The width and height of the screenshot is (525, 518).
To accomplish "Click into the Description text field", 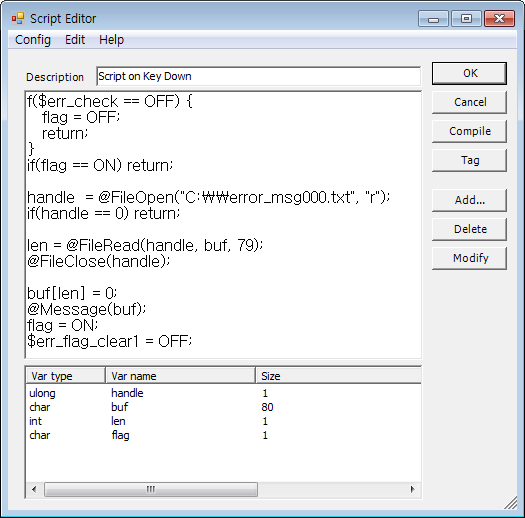I will point(258,76).
